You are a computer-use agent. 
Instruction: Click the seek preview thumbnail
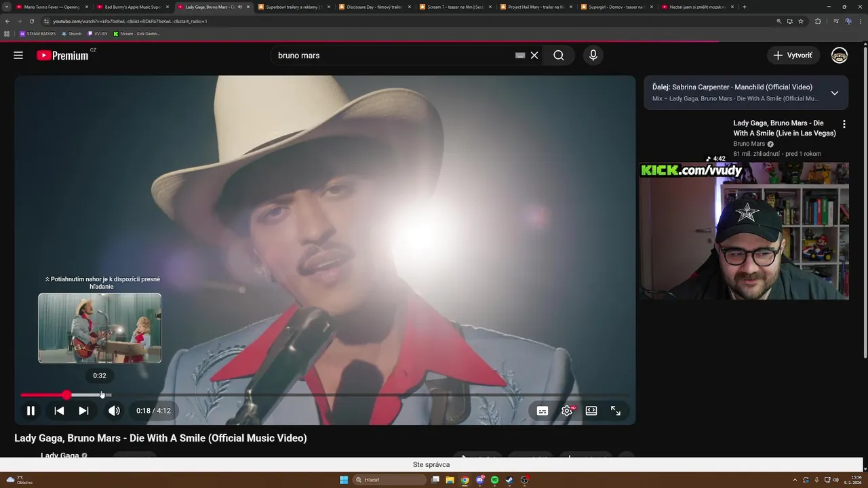click(100, 328)
